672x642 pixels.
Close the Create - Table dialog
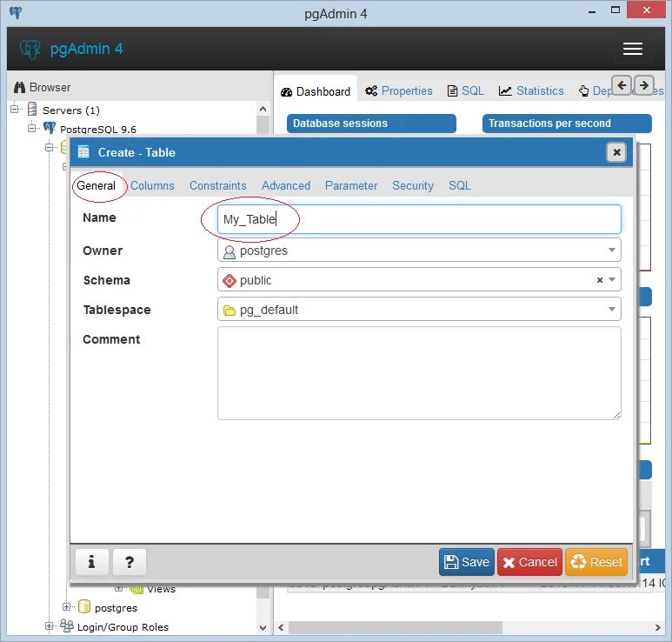[x=616, y=152]
